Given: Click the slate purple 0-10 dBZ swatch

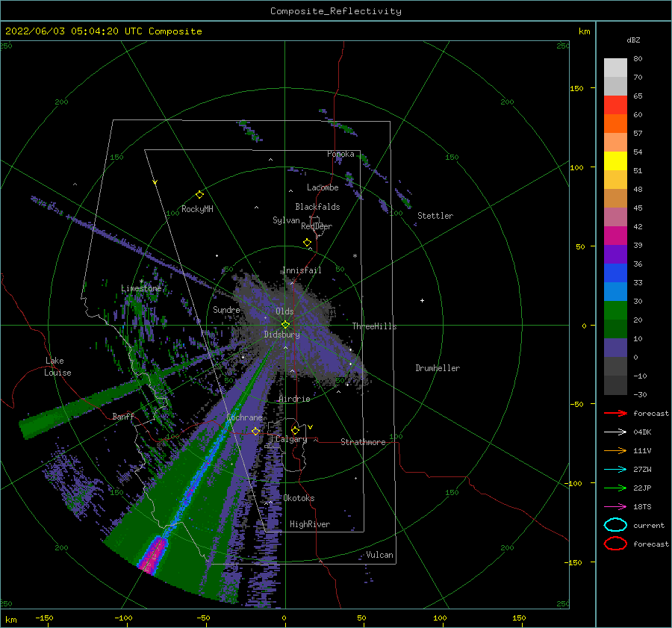Looking at the screenshot, I should tap(615, 348).
